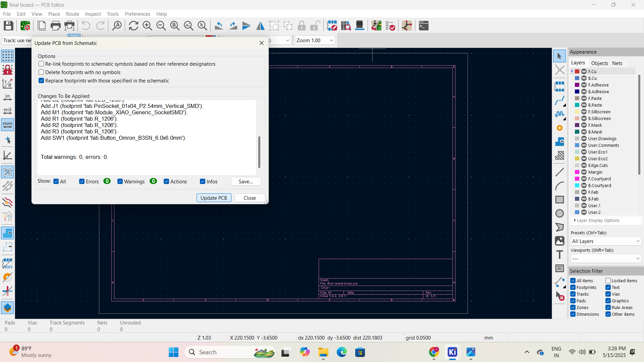
Task: Click the F.Courtyard magenta color swatch
Action: point(577,179)
